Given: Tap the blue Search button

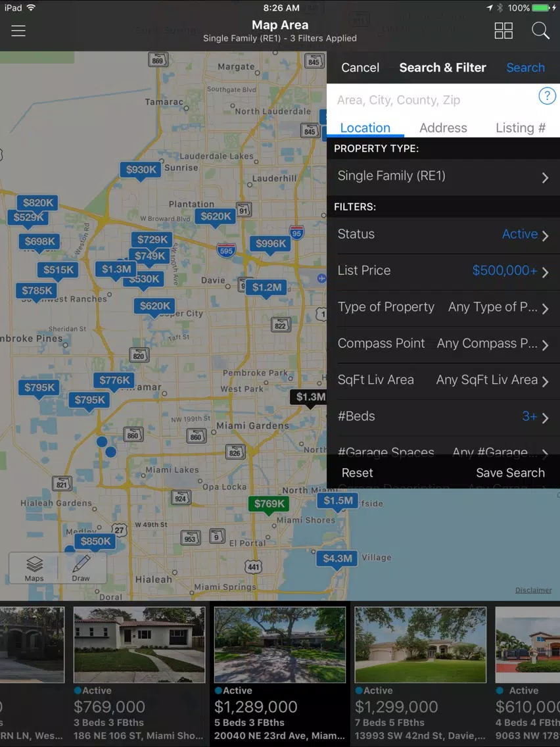Looking at the screenshot, I should point(525,68).
